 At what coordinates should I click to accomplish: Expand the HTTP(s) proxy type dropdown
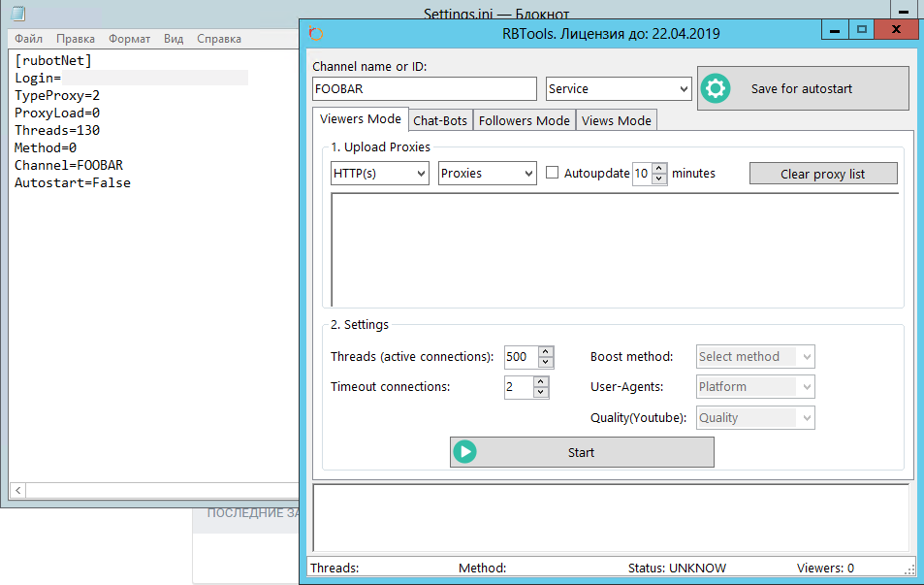coord(379,173)
